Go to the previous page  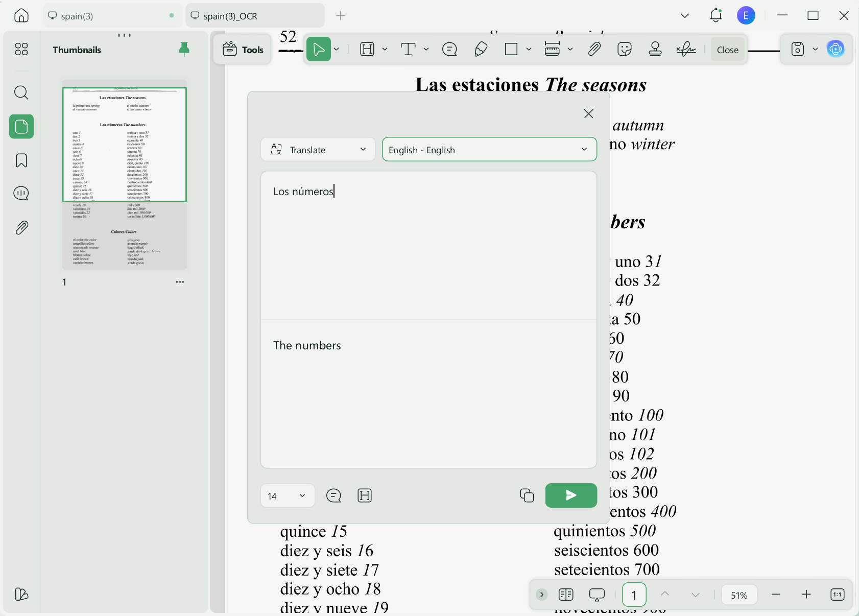(664, 594)
